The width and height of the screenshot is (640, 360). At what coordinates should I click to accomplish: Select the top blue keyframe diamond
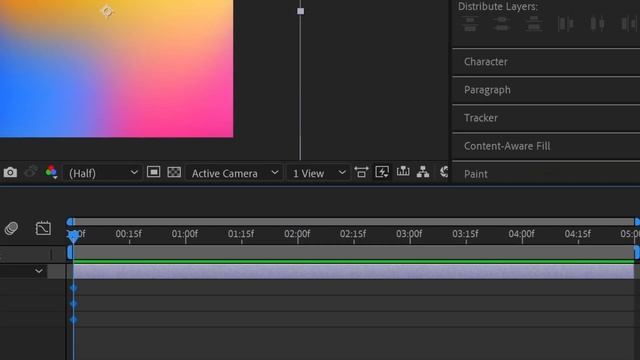[73, 288]
